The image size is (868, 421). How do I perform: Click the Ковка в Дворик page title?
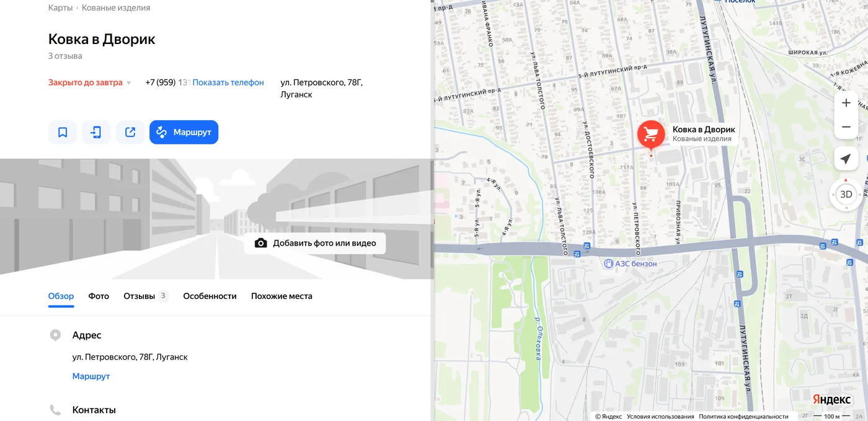[102, 39]
